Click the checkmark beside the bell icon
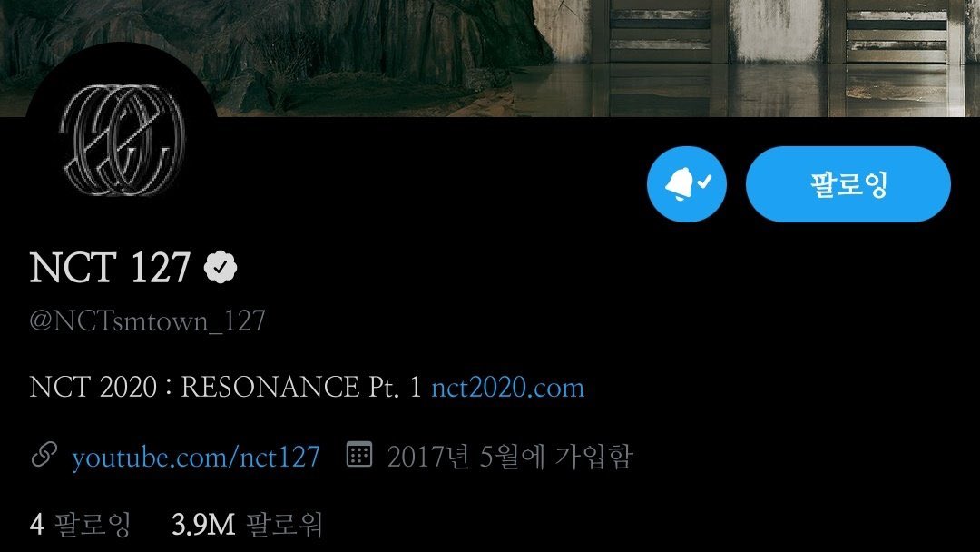This screenshot has width=980, height=552. 704,182
